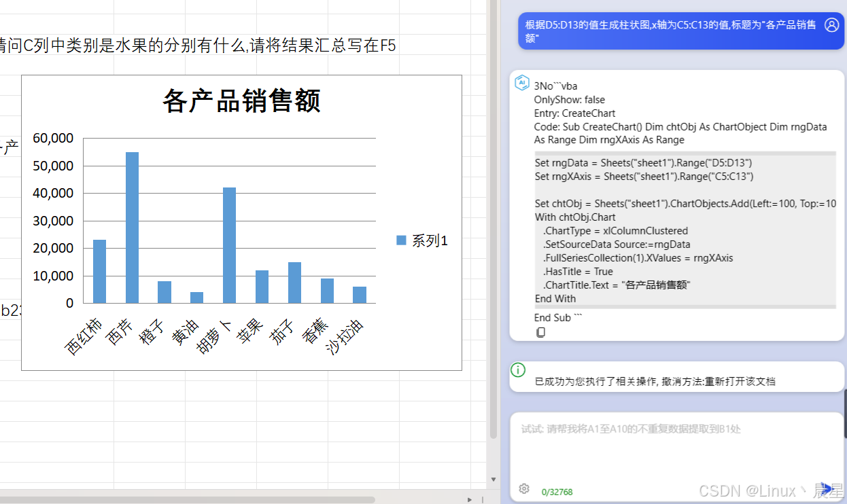Click the 已成功为您执行了相关操作 status message
This screenshot has height=504, width=847.
click(655, 382)
